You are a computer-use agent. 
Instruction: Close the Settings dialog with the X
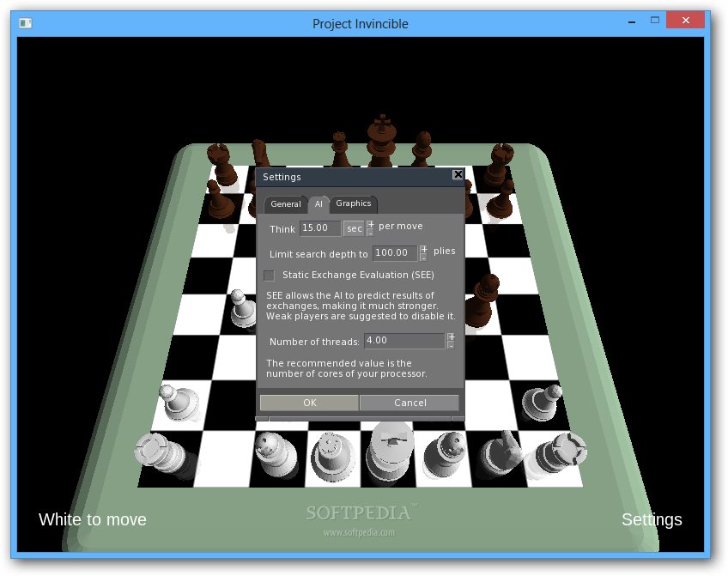(x=458, y=174)
